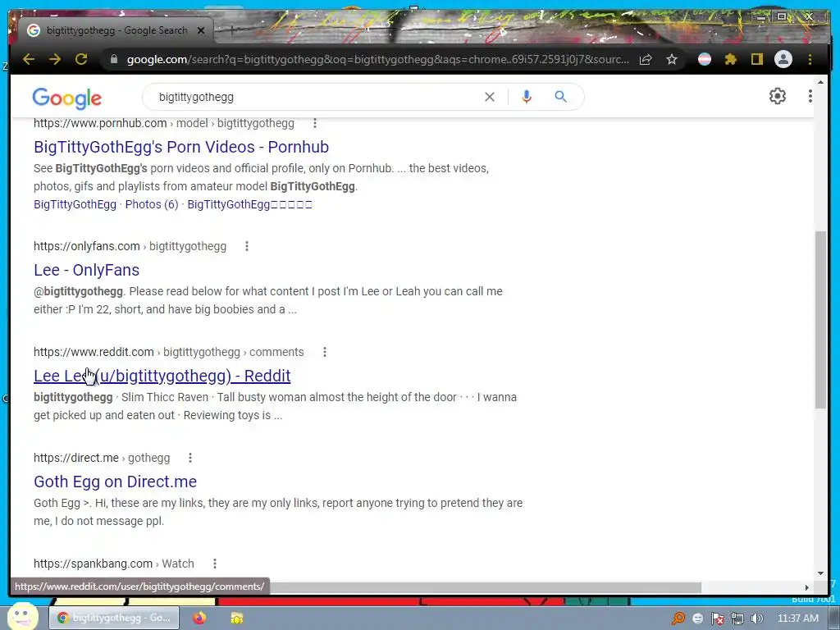Open the striped circular extension icon
The width and height of the screenshot is (840, 630).
coord(705,59)
